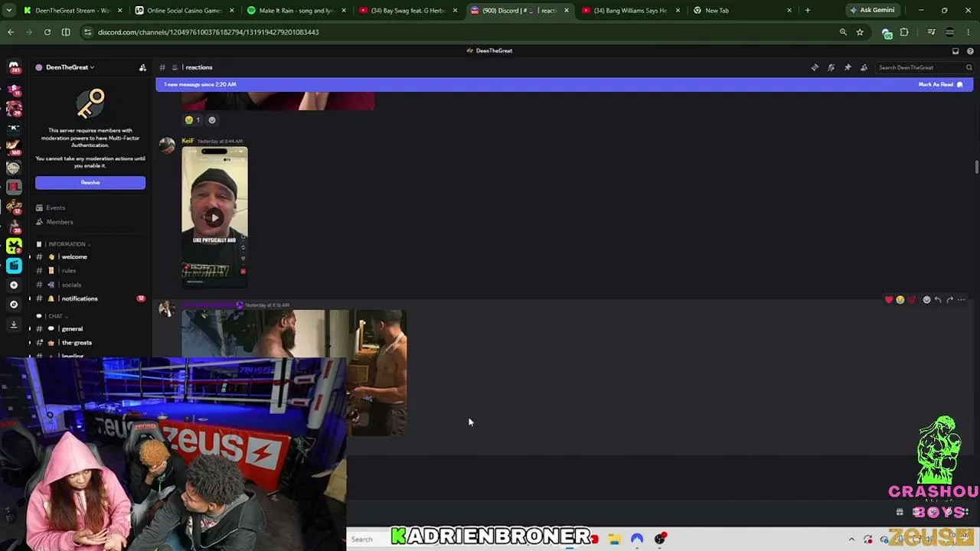Switch to Bang Williams YouTube tab
This screenshot has height=551, width=980.
click(631, 11)
